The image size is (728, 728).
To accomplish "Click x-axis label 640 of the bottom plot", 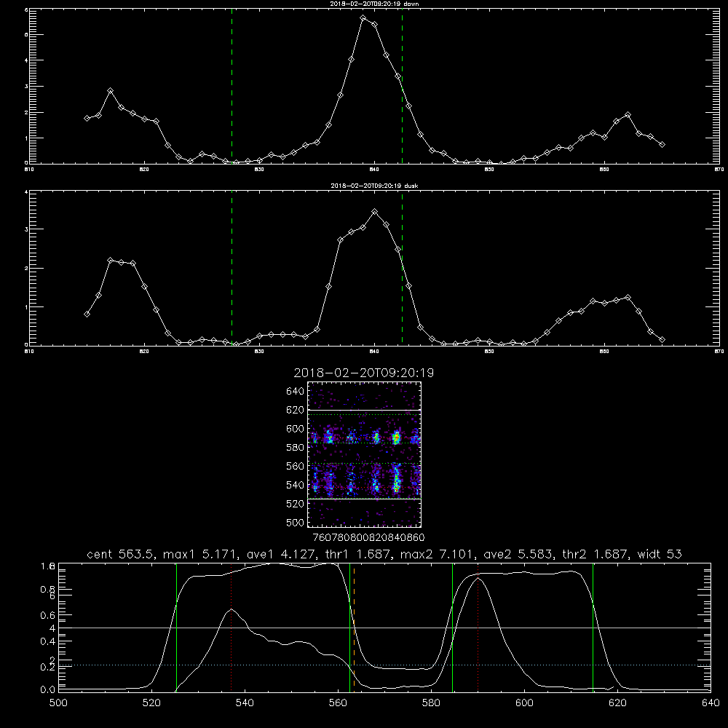I will pyautogui.click(x=711, y=703).
